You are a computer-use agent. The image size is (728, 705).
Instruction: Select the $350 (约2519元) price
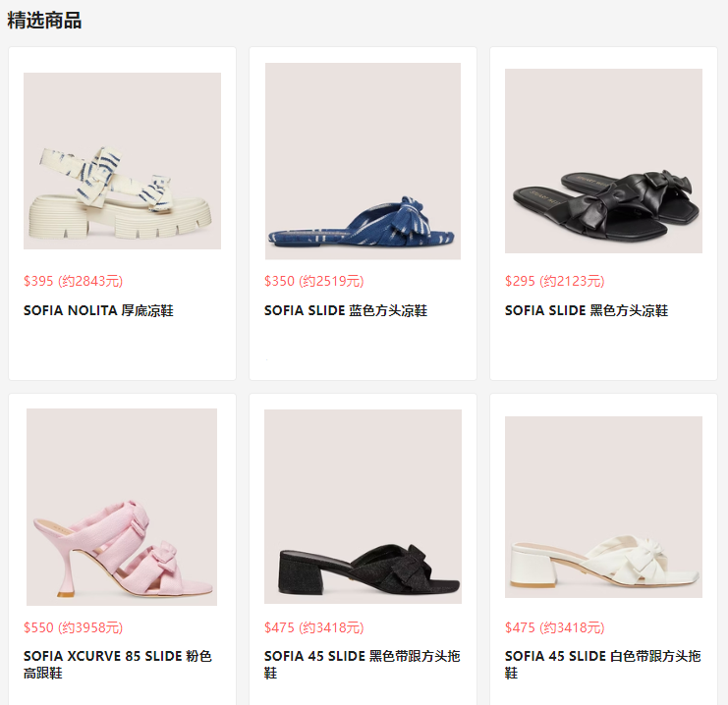313,281
